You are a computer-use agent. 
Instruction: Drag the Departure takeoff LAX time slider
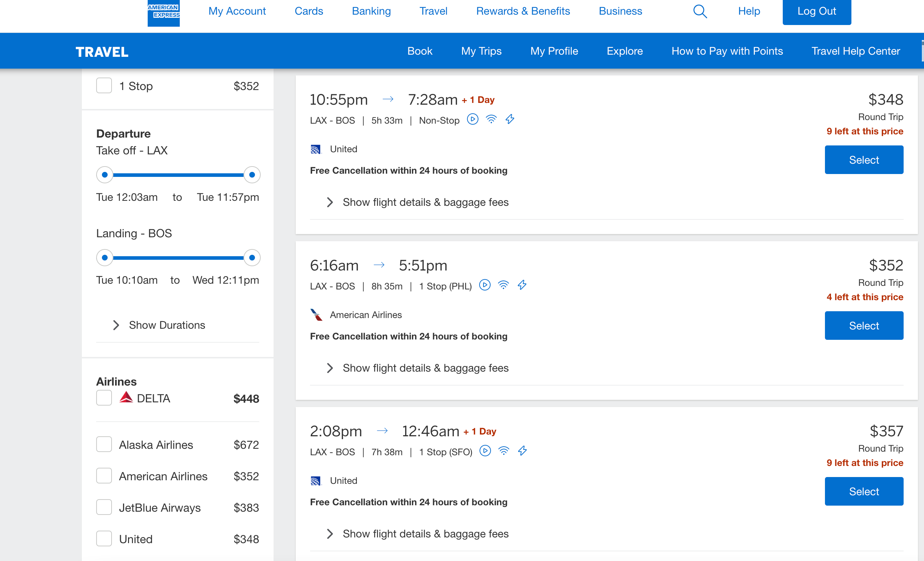click(x=105, y=175)
